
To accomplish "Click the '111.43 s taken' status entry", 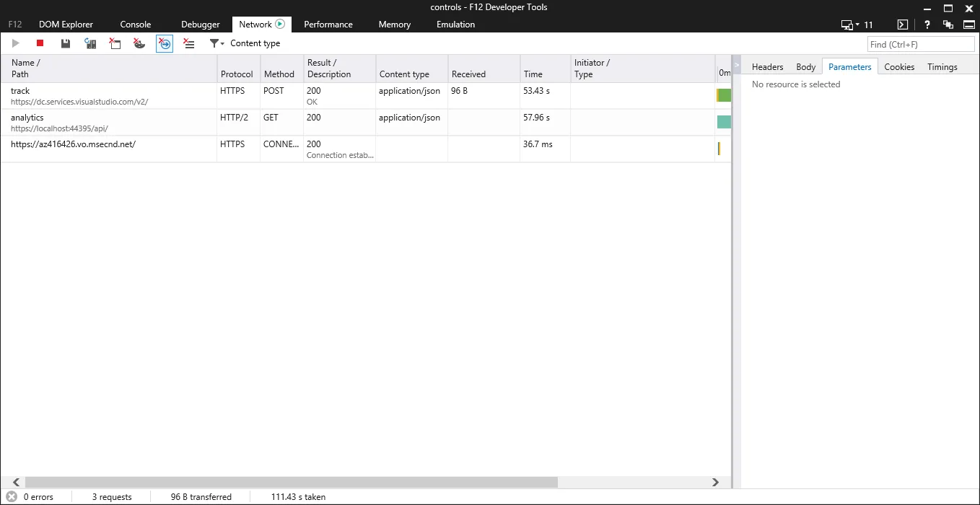I will click(298, 497).
